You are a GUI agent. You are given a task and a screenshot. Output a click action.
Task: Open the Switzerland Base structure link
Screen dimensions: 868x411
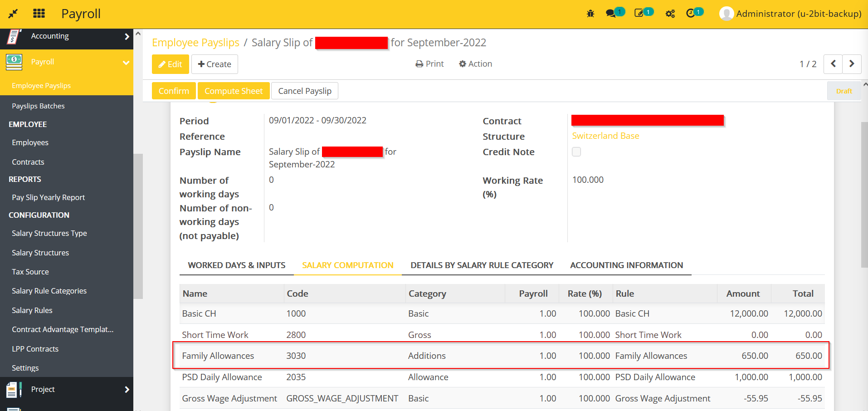click(x=605, y=136)
